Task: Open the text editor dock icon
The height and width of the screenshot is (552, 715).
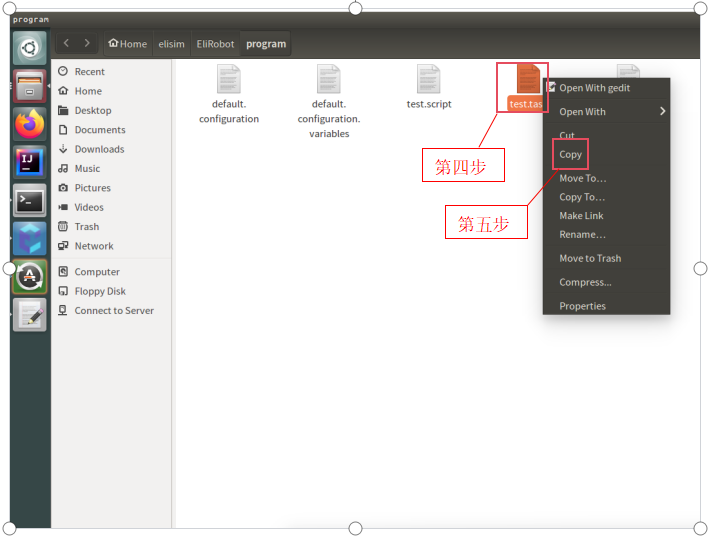Action: pos(30,314)
